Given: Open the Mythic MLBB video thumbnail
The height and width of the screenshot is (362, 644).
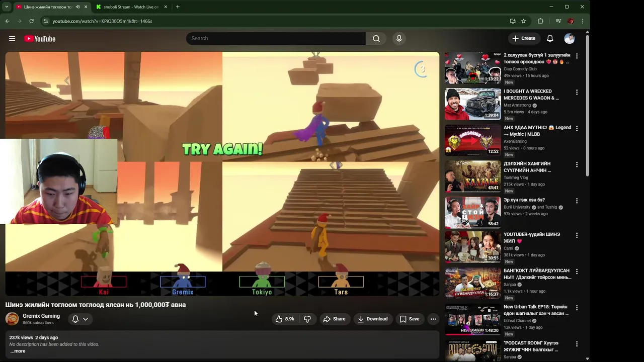Looking at the screenshot, I should point(472,140).
